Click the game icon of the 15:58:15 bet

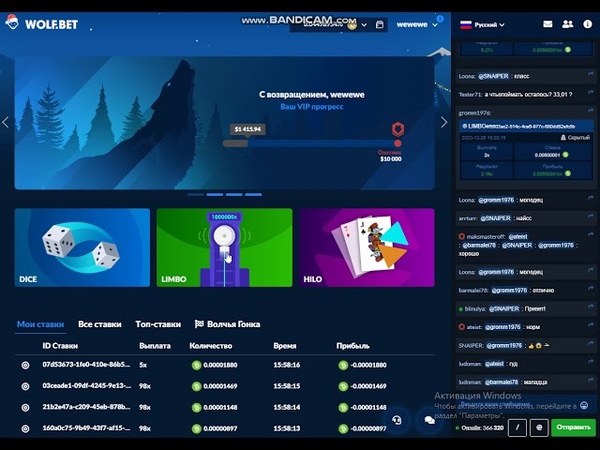point(25,386)
